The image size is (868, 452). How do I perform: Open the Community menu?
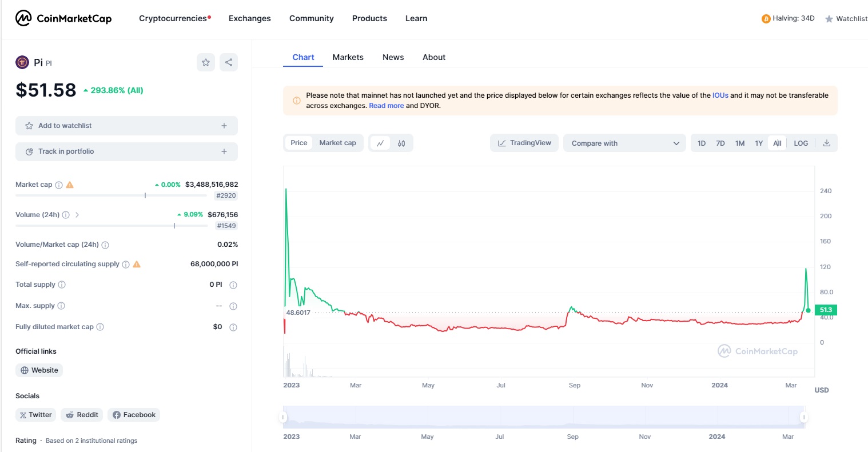[312, 18]
